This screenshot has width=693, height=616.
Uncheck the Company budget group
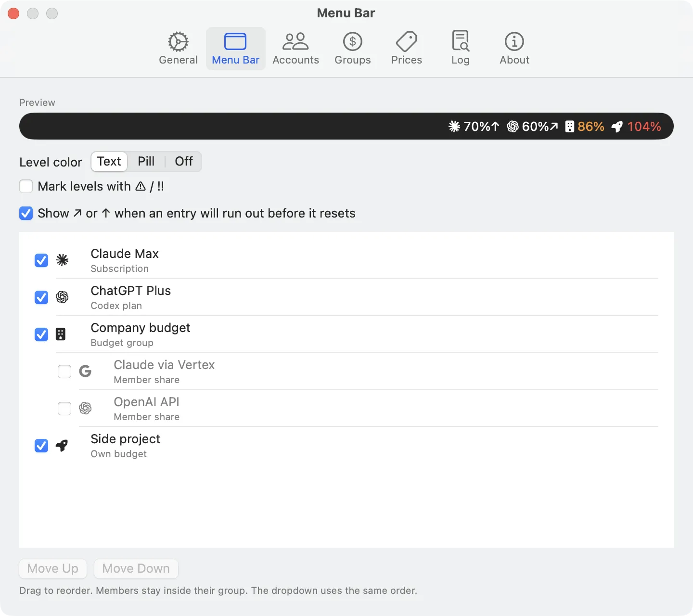(x=41, y=334)
